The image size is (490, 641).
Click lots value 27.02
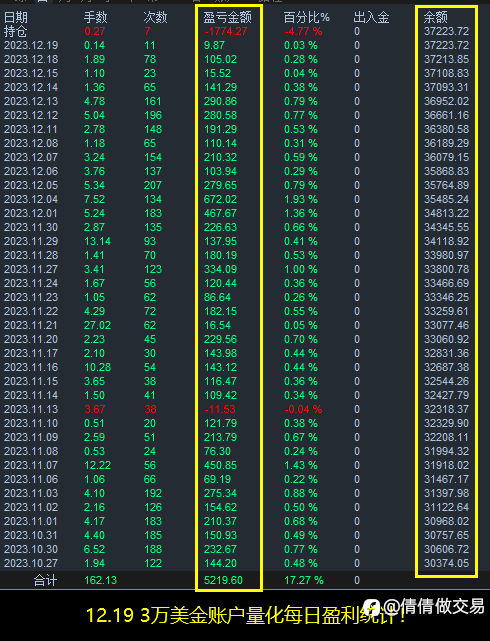coord(97,325)
